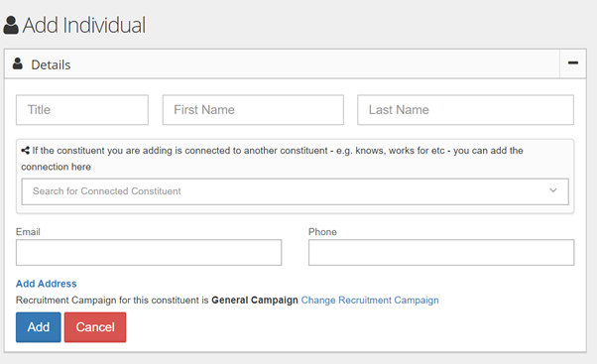Click the person icon in Details header
Image resolution: width=597 pixels, height=364 pixels.
click(x=18, y=63)
